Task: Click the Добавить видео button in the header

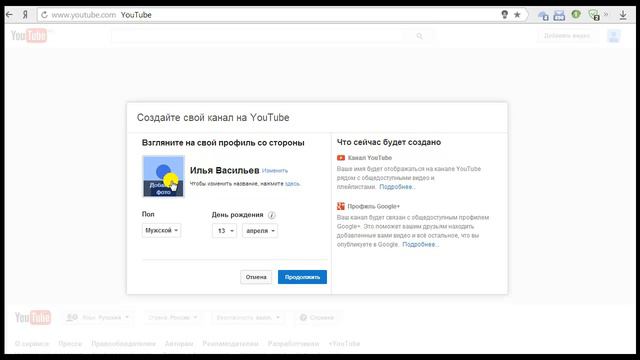Action: (x=567, y=36)
